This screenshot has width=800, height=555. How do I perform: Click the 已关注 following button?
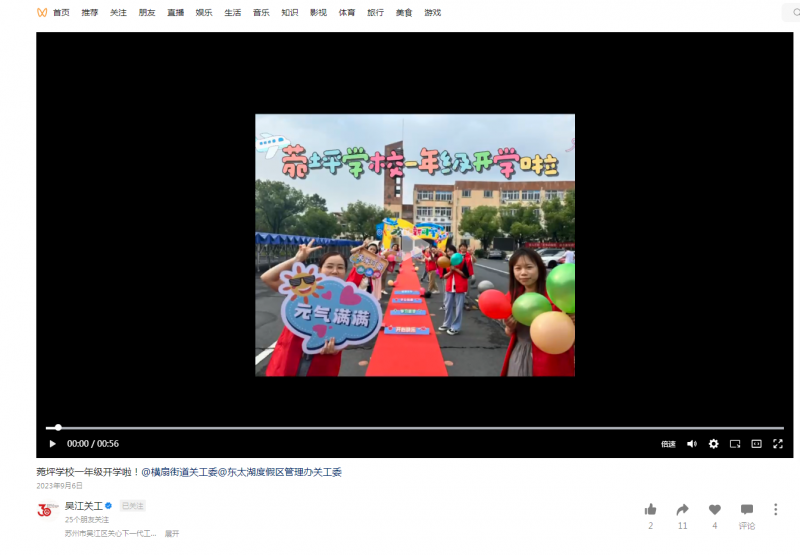133,506
